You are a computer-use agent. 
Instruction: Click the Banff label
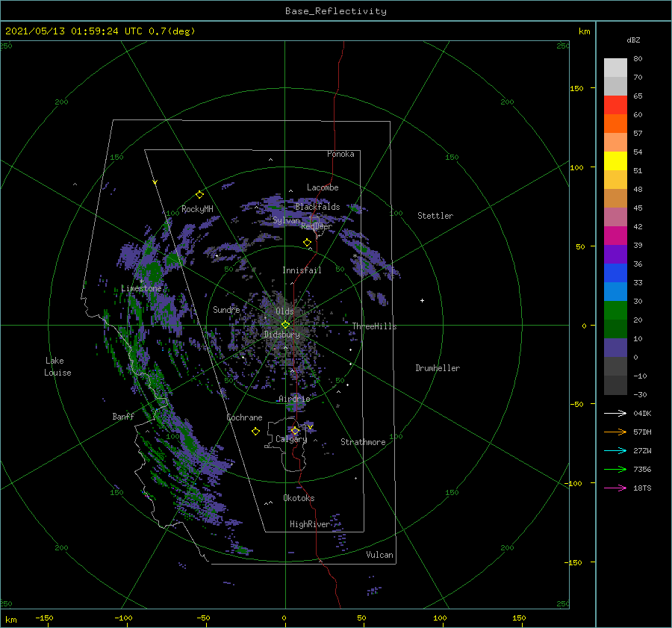pos(123,416)
